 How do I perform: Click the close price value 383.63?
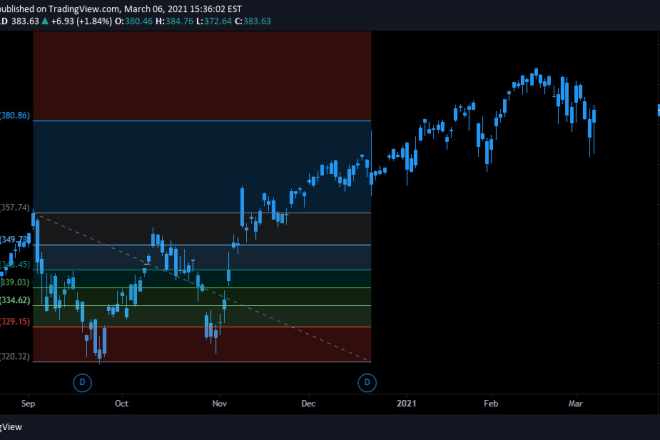tap(257, 21)
